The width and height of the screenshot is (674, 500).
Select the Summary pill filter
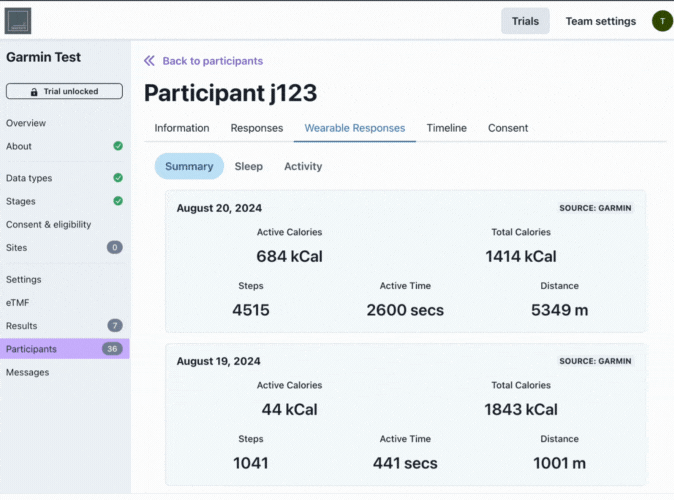[189, 166]
